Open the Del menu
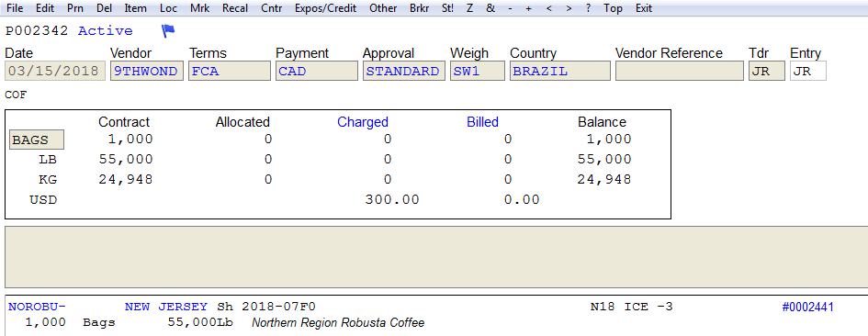Image resolution: width=868 pixels, height=336 pixels. click(x=104, y=8)
